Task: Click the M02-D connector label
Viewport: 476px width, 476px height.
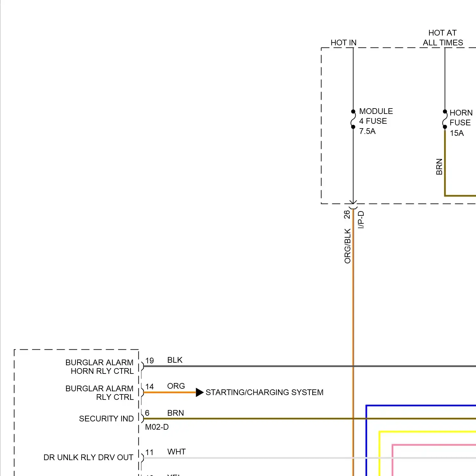Action: (157, 427)
